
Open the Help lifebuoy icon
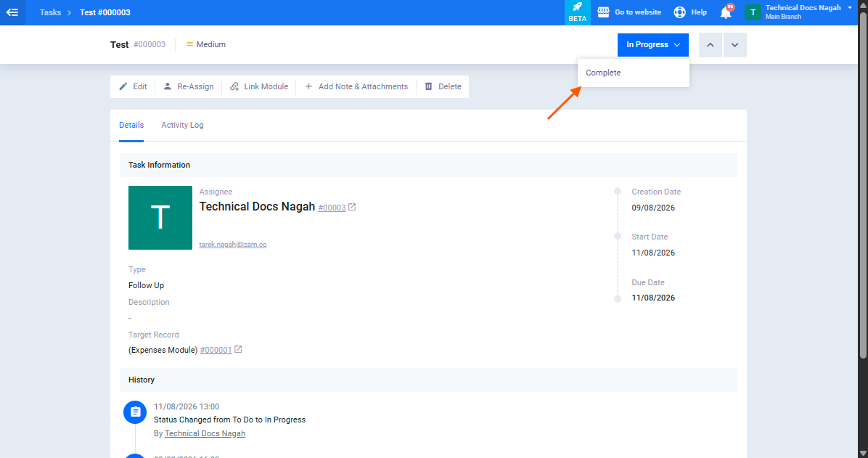(680, 12)
